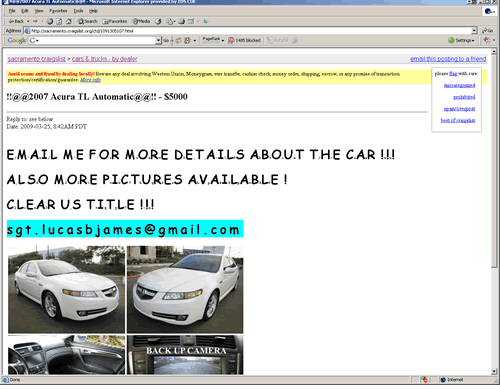Viewport: 500px width, 389px height.
Task: Go back with the Back button
Action: 16,21
